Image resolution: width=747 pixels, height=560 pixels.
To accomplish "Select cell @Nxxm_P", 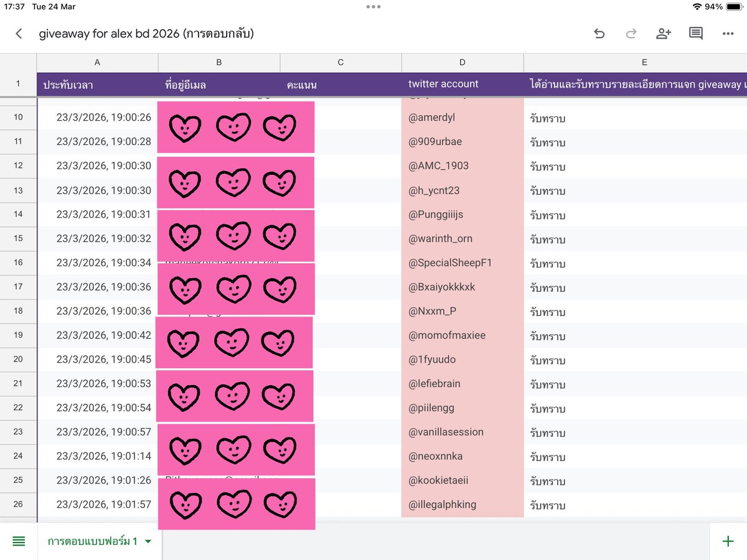I will tap(463, 311).
